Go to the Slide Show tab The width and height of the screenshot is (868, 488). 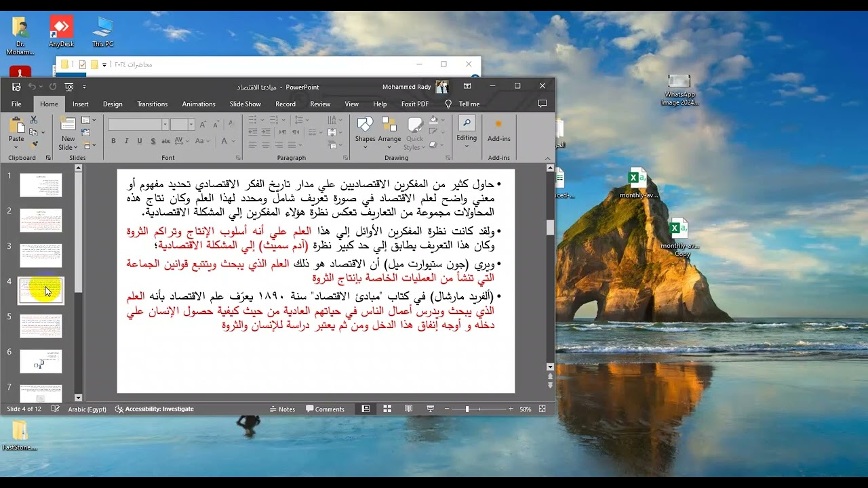(x=245, y=104)
